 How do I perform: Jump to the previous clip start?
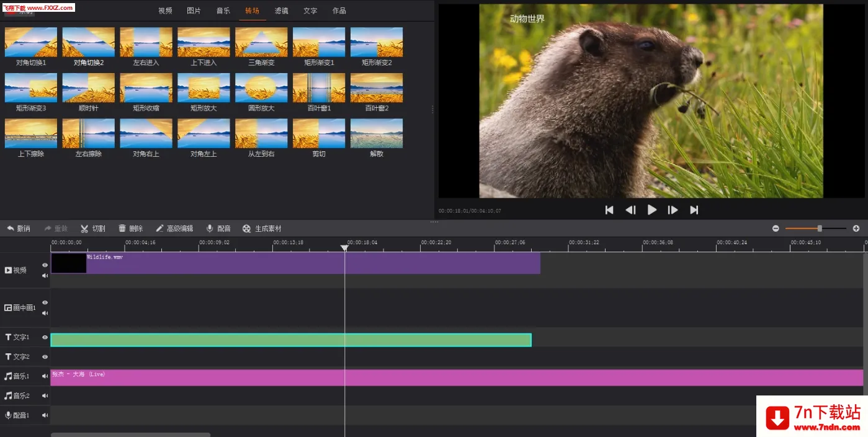[609, 210]
